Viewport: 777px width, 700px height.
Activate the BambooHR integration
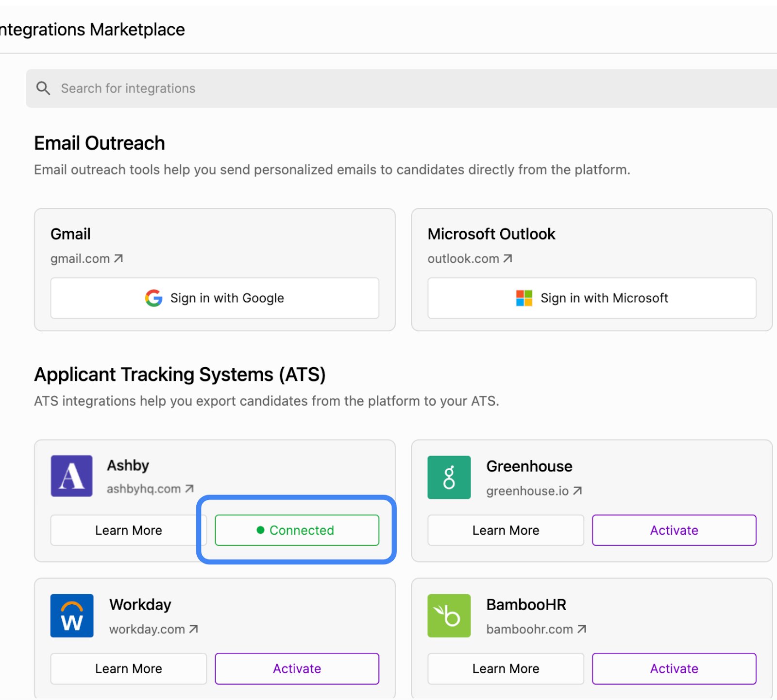point(674,668)
